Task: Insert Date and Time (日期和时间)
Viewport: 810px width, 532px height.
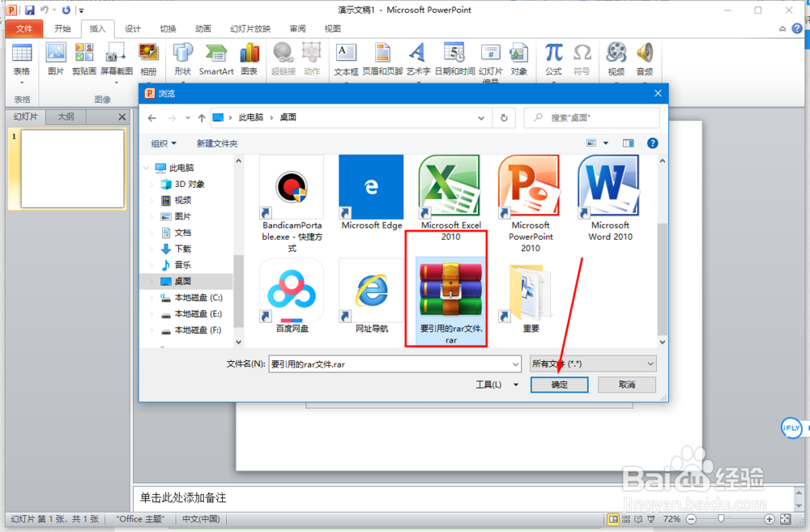Action: point(454,59)
